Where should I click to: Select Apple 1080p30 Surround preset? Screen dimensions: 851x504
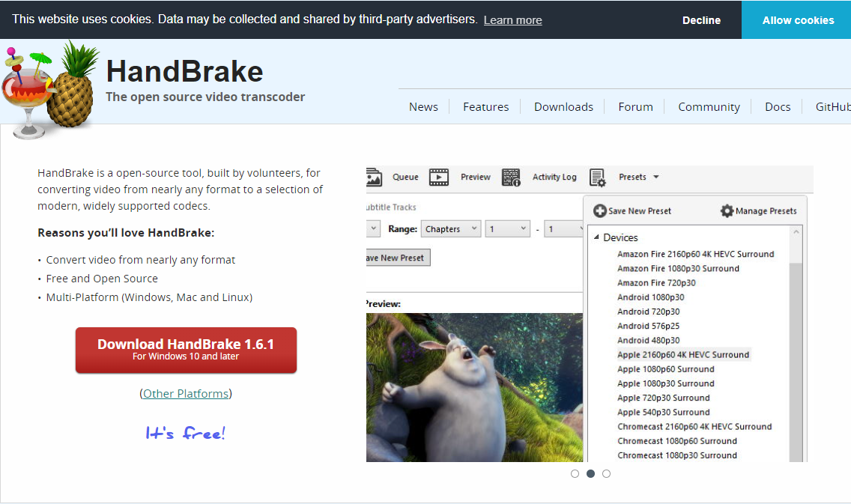point(665,383)
